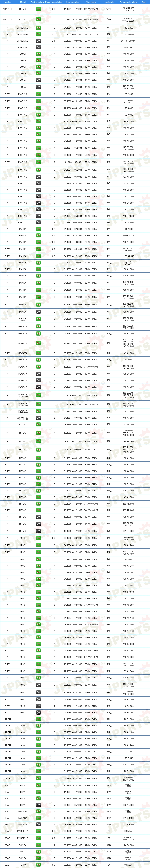Select engine code 831 D1.000

coord(128,531)
